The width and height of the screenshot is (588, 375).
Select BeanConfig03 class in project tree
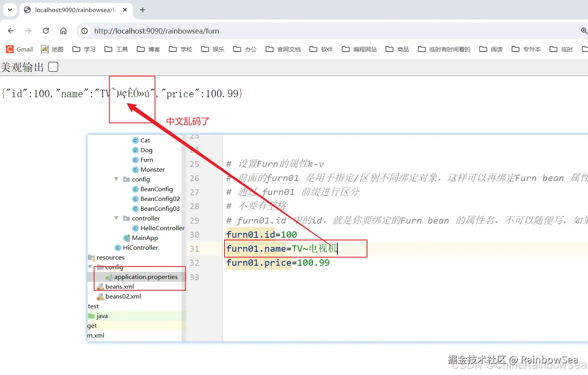click(x=156, y=208)
